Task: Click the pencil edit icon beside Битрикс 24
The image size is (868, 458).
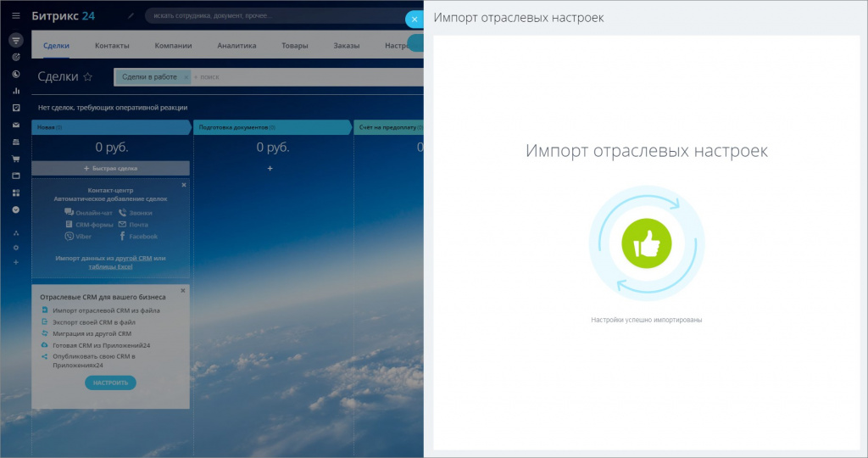Action: 131,15
